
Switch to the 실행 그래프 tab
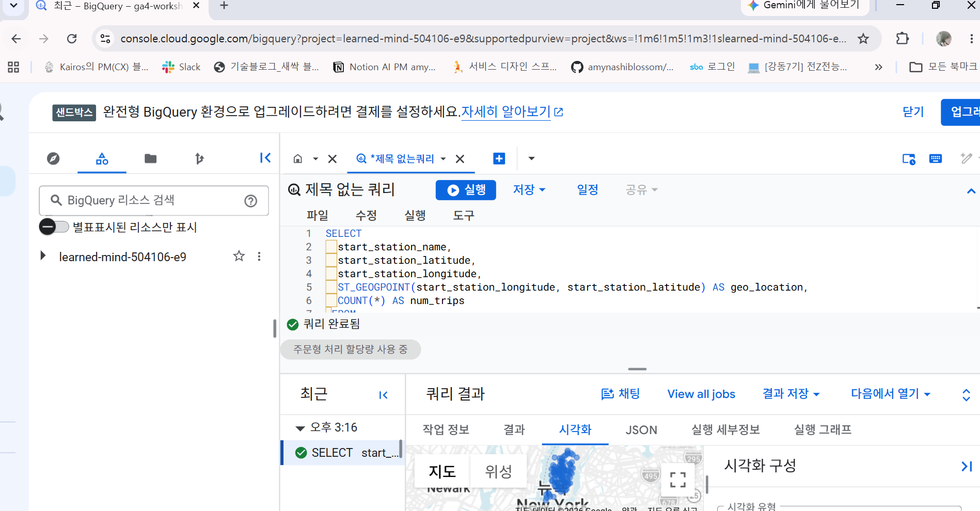tap(823, 429)
